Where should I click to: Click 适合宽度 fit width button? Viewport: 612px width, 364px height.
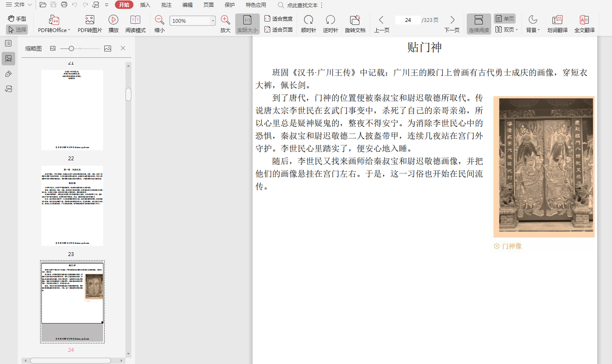click(278, 19)
